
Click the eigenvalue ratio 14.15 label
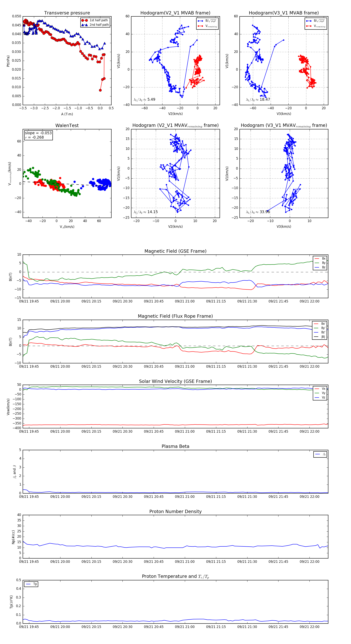tap(146, 212)
